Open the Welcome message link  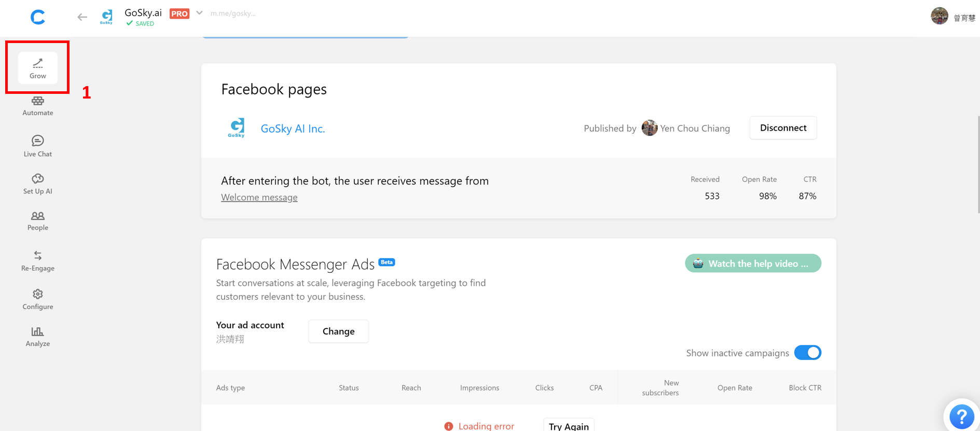point(259,197)
